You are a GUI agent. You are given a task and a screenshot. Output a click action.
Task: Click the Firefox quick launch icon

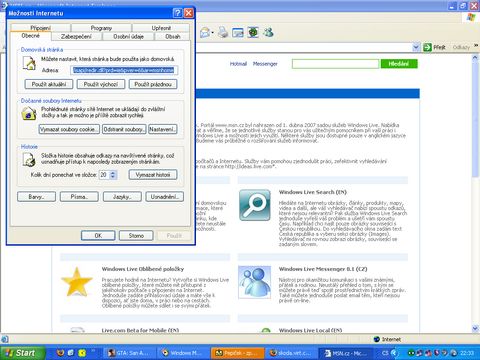click(x=60, y=353)
